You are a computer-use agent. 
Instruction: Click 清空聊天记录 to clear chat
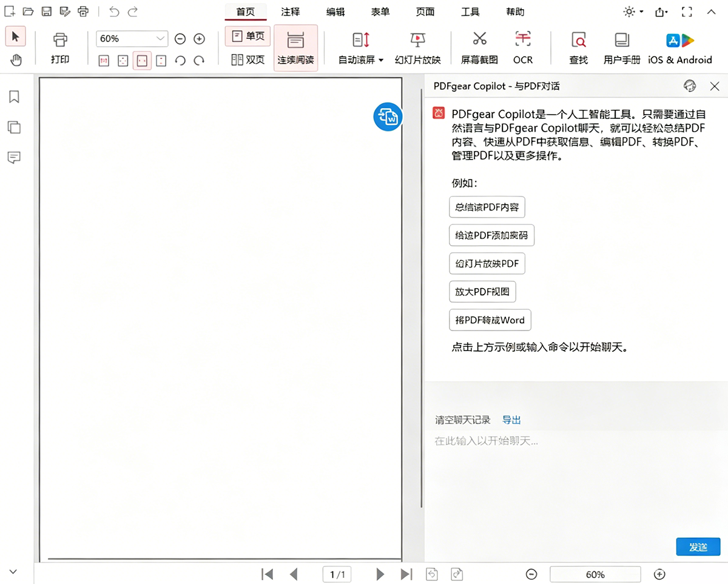pos(462,420)
